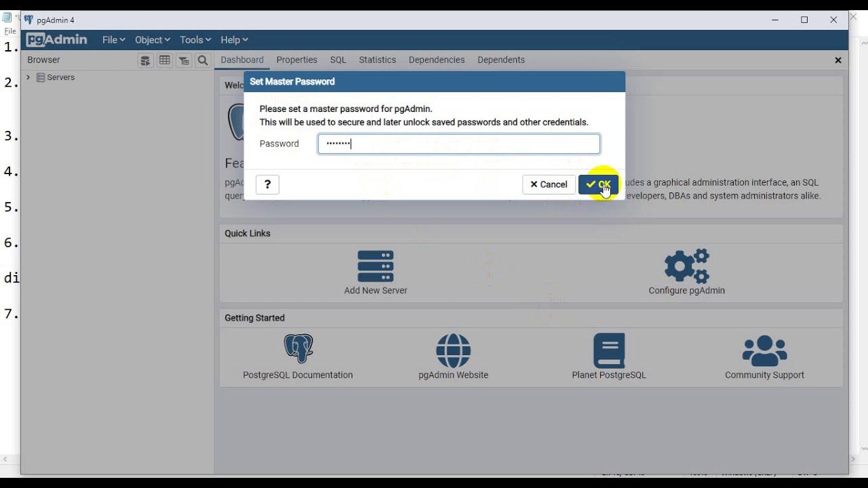Click the Search Objects magnifier icon
This screenshot has width=868, height=488.
(202, 60)
